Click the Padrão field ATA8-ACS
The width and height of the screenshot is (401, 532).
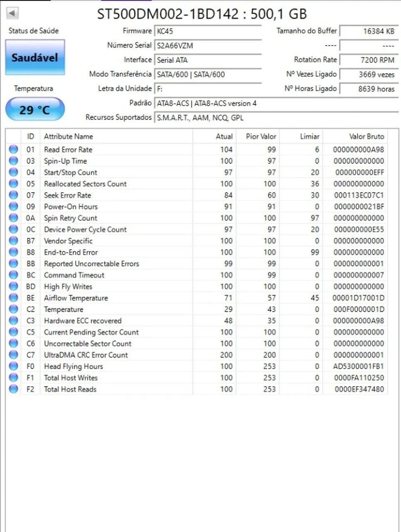coord(277,103)
